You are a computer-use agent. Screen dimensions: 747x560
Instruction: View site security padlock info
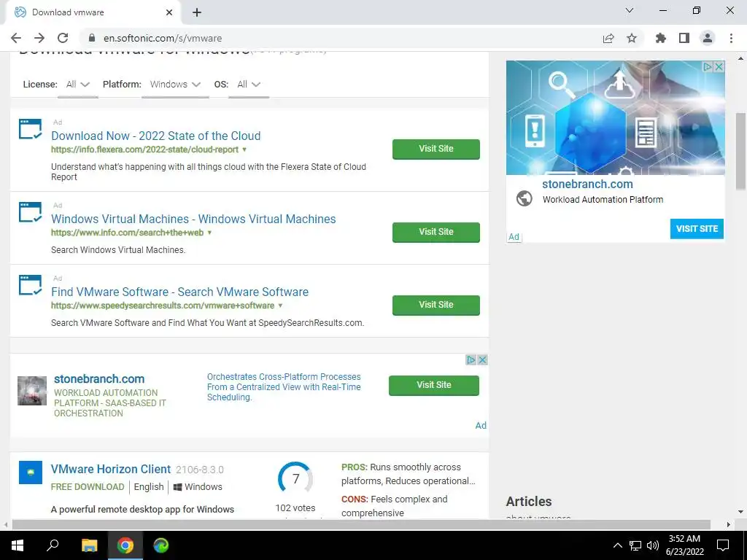[92, 38]
